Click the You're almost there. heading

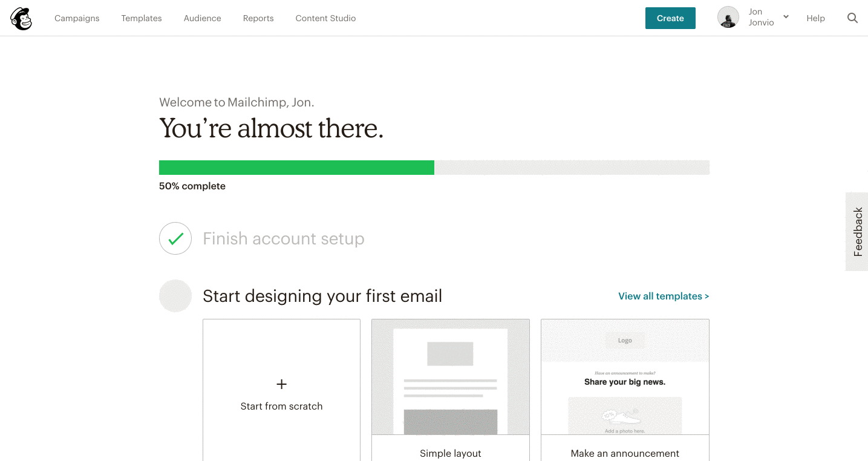pos(272,128)
